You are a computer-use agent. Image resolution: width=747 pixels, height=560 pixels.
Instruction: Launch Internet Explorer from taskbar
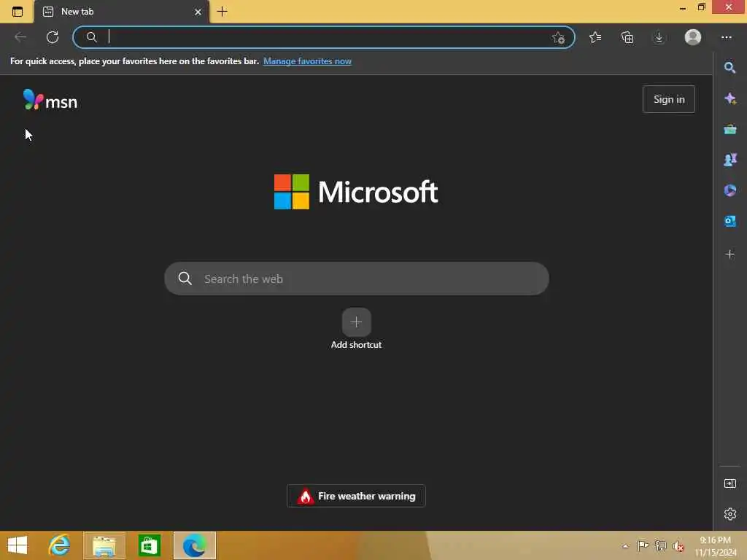click(59, 545)
